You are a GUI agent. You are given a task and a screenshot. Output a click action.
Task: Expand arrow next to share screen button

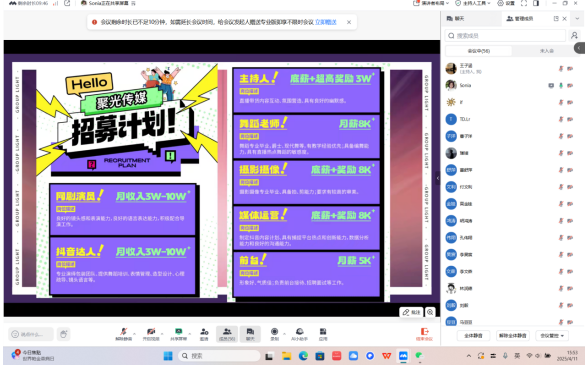coord(189,333)
